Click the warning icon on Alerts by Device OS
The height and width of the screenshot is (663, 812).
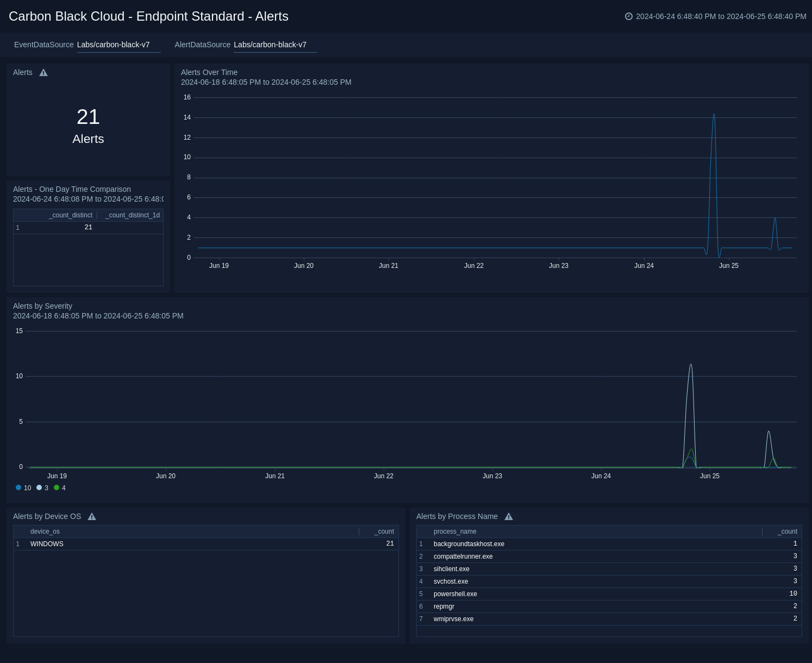pos(92,516)
